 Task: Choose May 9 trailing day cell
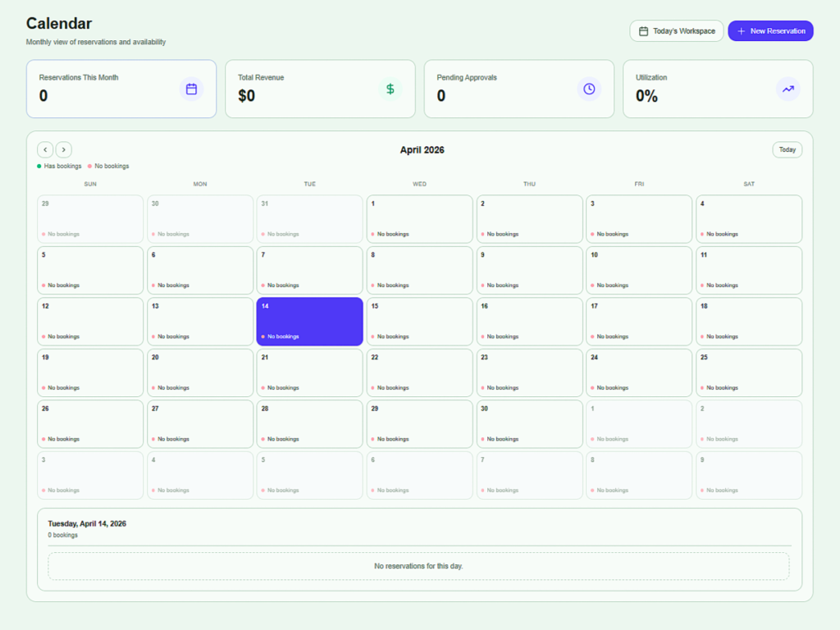point(749,475)
